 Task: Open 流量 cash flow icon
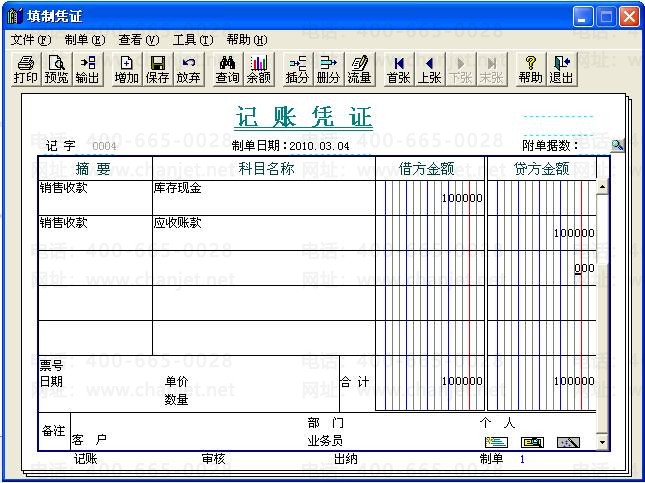(x=359, y=69)
